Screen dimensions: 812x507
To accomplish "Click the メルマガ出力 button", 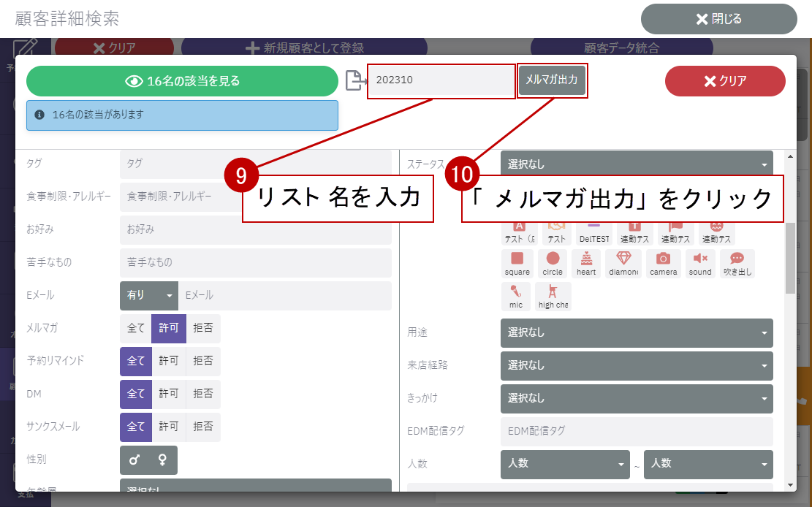I will tap(552, 80).
